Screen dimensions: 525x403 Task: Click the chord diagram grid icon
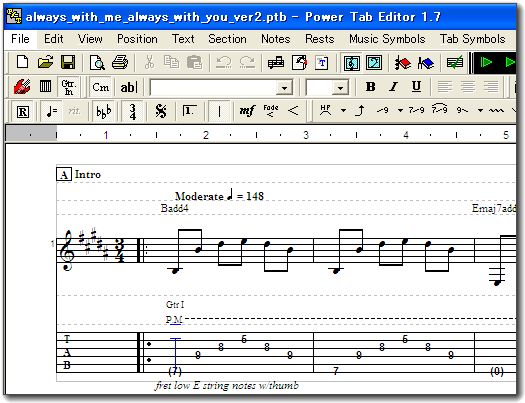45,87
